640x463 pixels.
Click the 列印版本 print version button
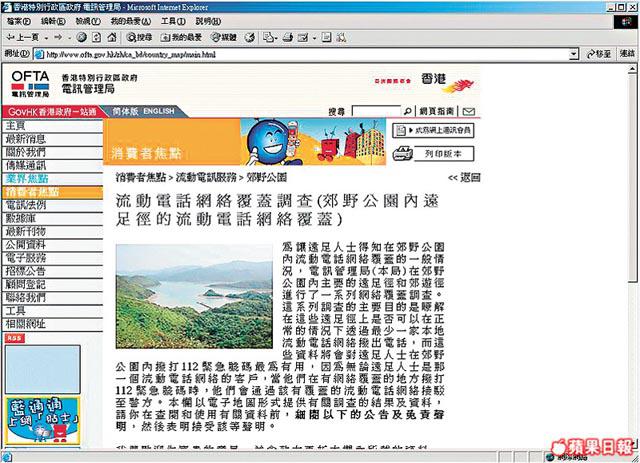pyautogui.click(x=440, y=155)
